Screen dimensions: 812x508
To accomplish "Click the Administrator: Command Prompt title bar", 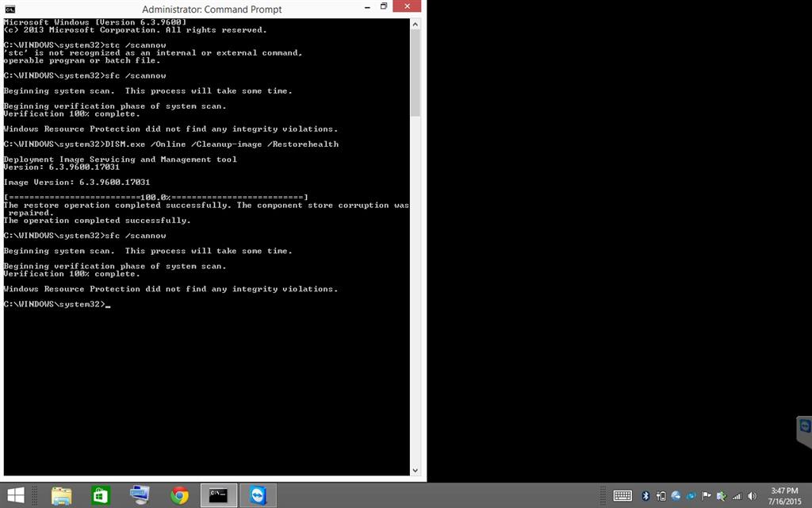I will coord(212,10).
